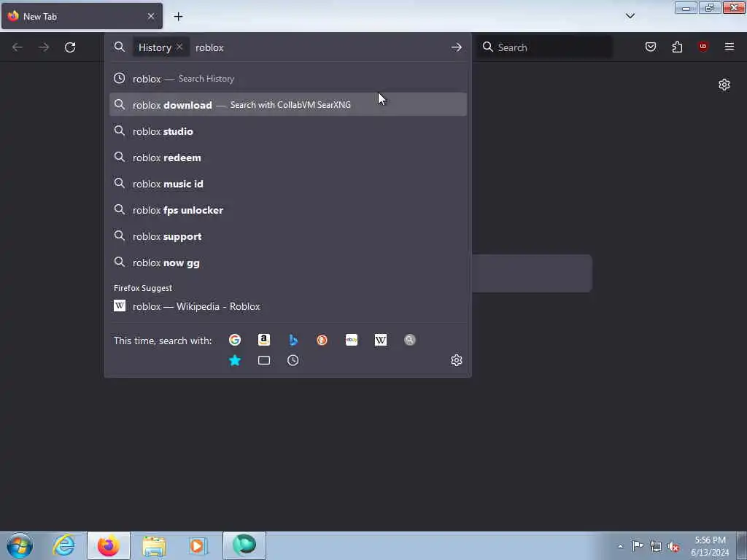
Task: Open Windows Media Player from taskbar
Action: pos(198,545)
